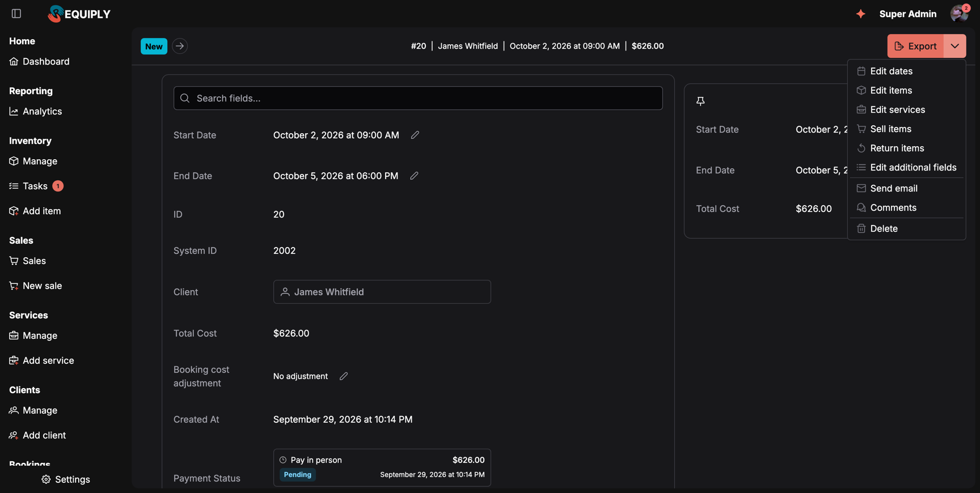Open Inventory Manage page
980x493 pixels.
point(33,161)
